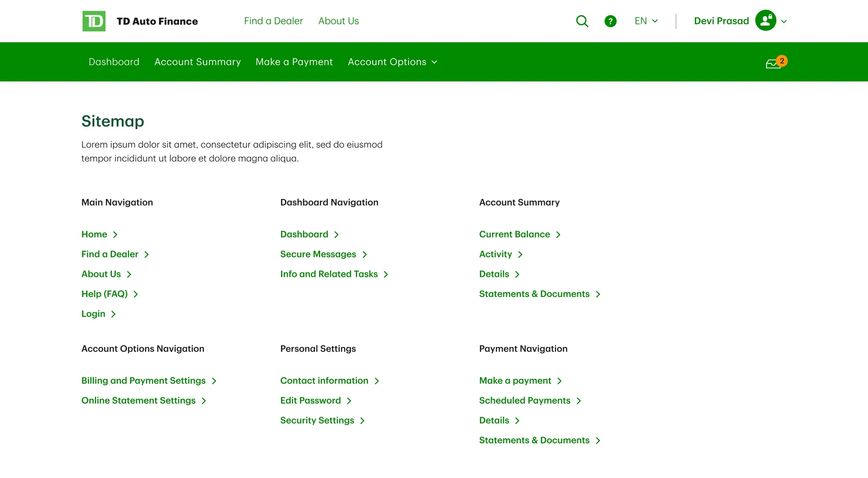Viewport: 868px width, 478px height.
Task: Go to Dashboard in the green navbar
Action: pyautogui.click(x=114, y=62)
